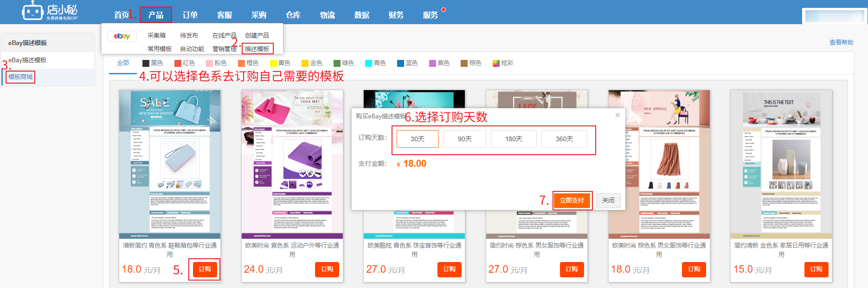Viewport: 868px width, 288px height.
Task: Show all templates with 全部 tab
Action: pos(123,63)
